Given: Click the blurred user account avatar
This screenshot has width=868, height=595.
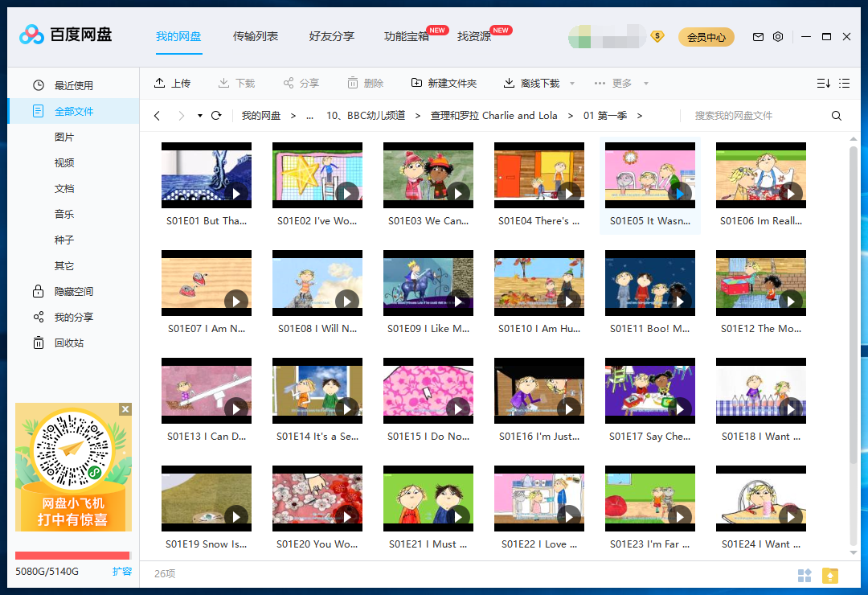Looking at the screenshot, I should [608, 36].
